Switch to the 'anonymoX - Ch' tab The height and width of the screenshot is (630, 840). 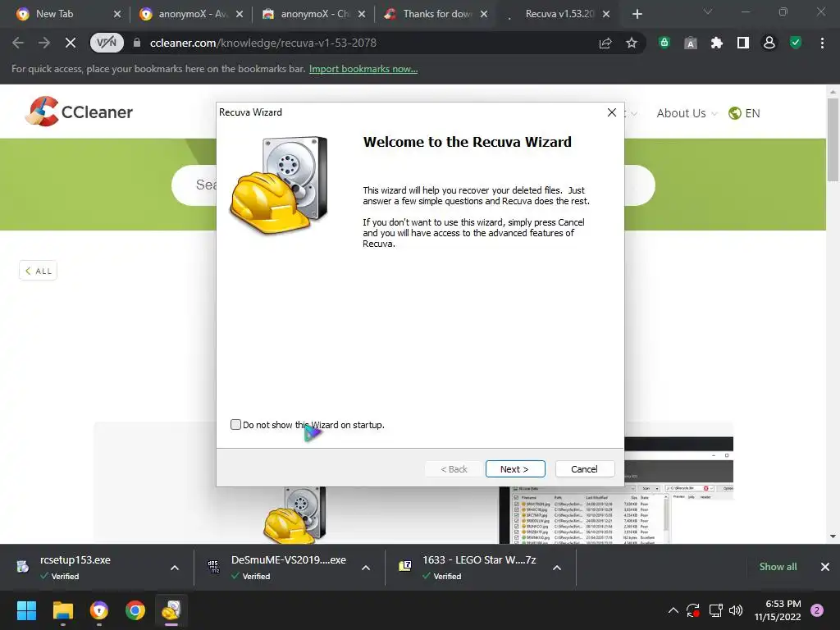coord(313,14)
